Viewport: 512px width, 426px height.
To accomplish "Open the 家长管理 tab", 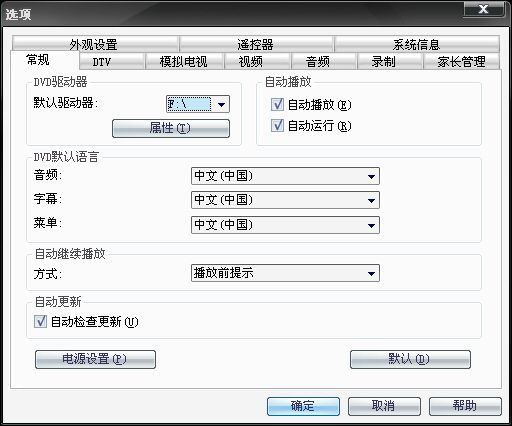I will coord(461,61).
